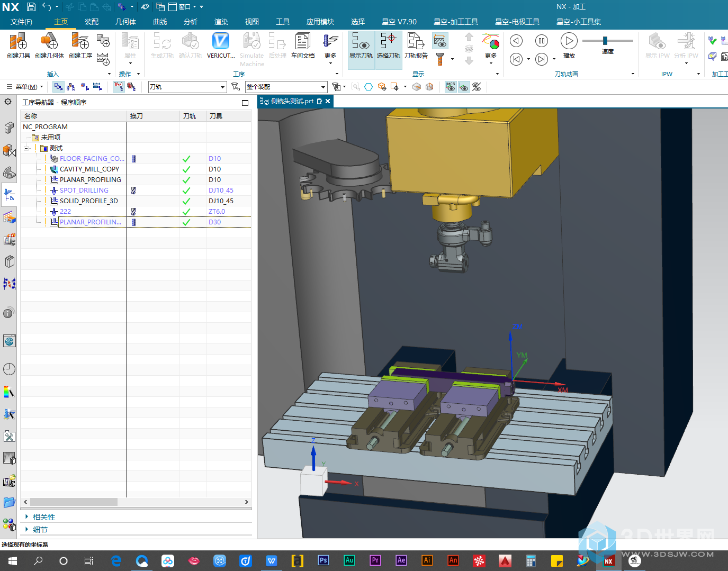Open the 文件(F) menu
The height and width of the screenshot is (571, 728).
point(21,22)
